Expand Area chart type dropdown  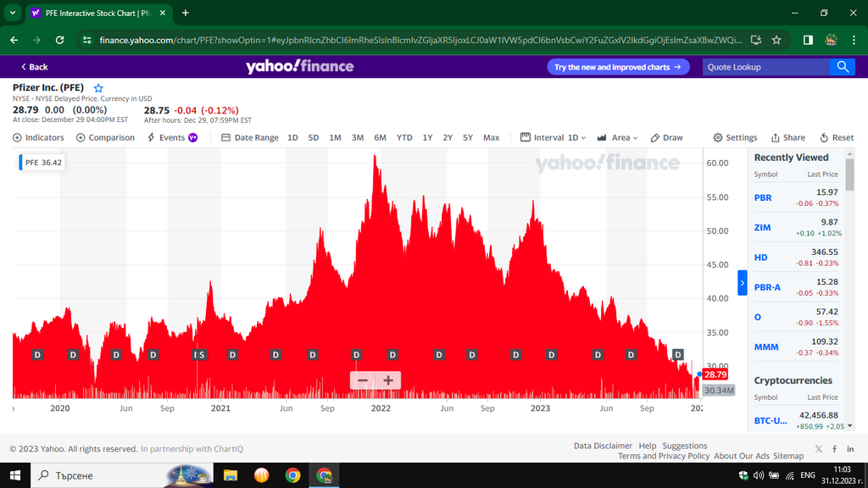tap(617, 137)
